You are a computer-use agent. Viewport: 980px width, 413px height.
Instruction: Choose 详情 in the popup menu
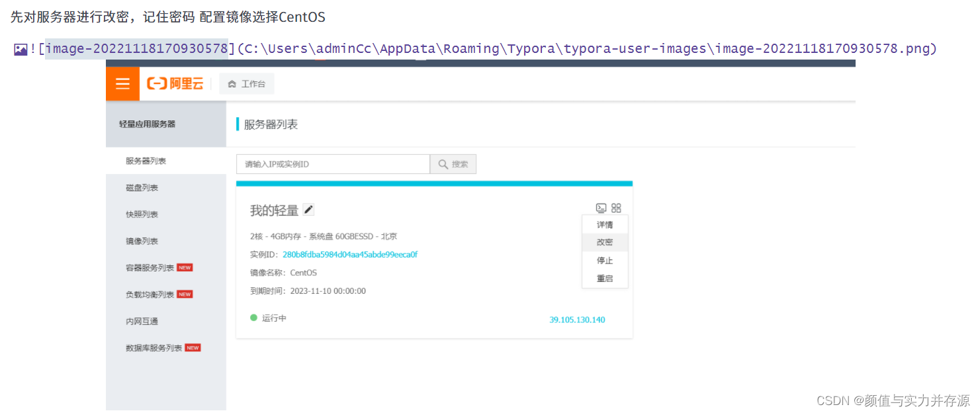click(x=605, y=224)
